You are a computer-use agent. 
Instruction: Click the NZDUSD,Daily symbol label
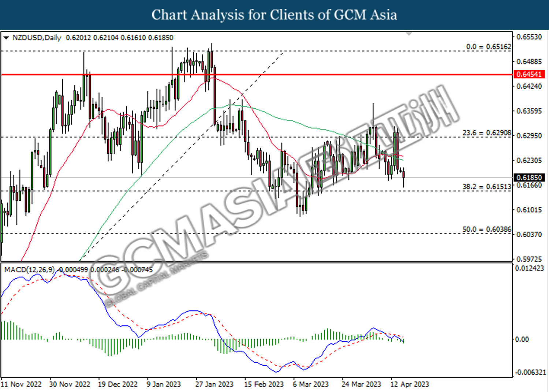[x=37, y=38]
